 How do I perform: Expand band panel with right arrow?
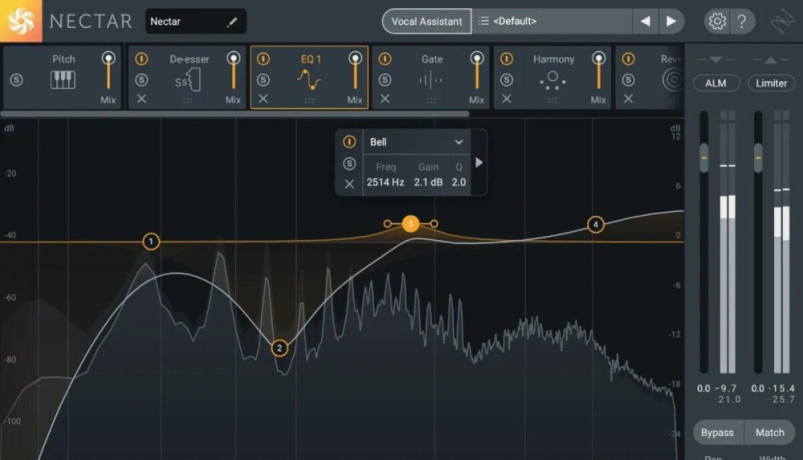(x=479, y=162)
